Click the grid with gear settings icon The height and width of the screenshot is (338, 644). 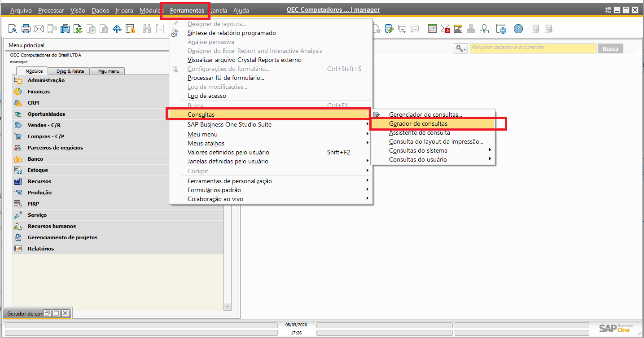click(x=535, y=29)
